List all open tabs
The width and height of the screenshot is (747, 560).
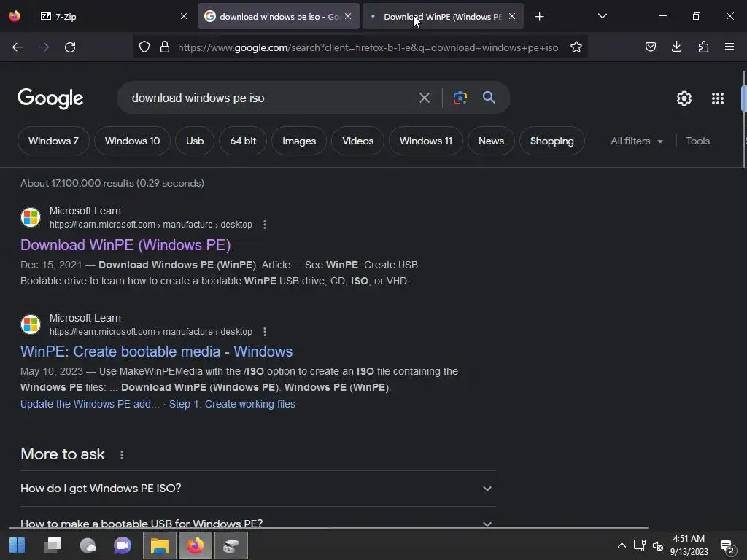[602, 16]
